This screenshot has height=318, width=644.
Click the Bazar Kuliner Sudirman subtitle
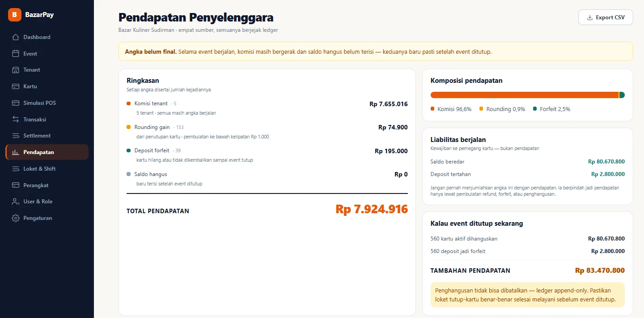coord(198,30)
